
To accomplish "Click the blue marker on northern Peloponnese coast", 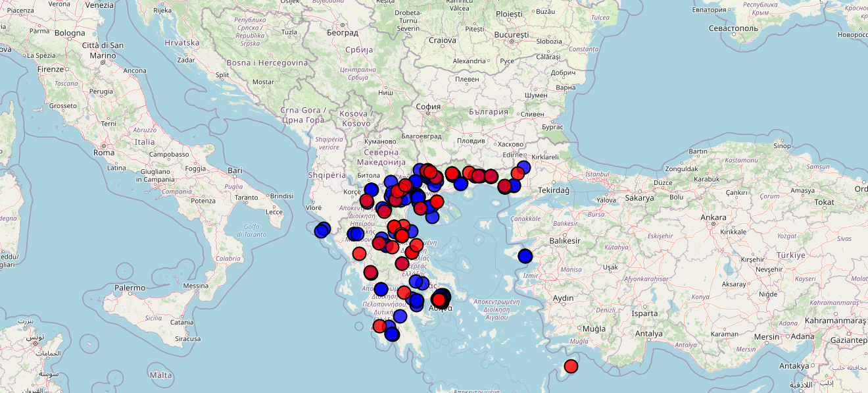I will click(381, 289).
